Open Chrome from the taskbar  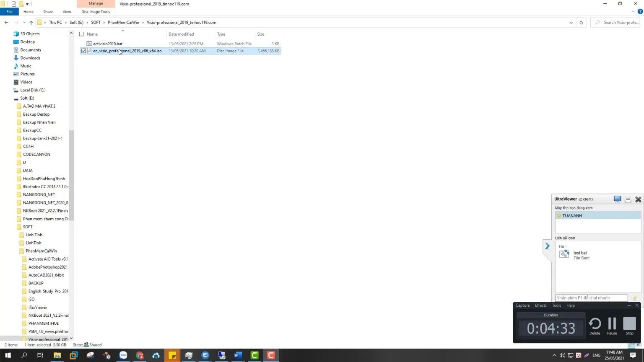(140, 355)
